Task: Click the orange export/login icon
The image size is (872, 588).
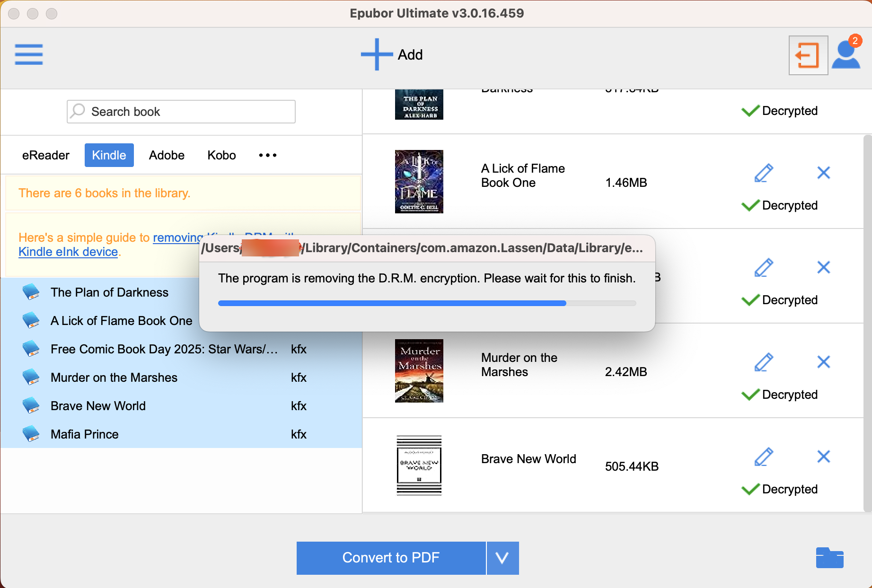Action: pyautogui.click(x=808, y=55)
